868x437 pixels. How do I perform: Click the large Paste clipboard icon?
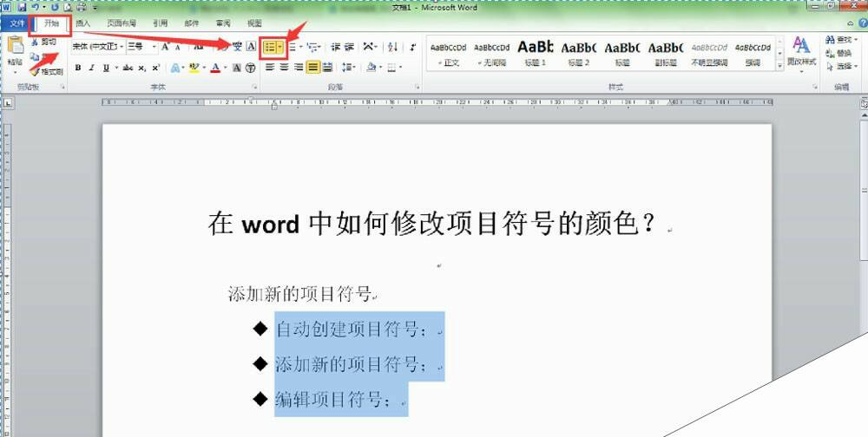coord(15,46)
